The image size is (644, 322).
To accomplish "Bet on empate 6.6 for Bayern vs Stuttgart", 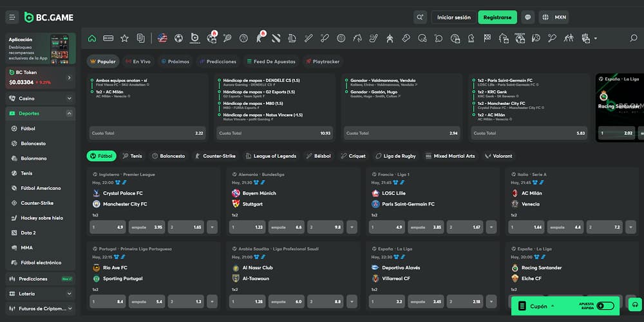I will [x=287, y=227].
